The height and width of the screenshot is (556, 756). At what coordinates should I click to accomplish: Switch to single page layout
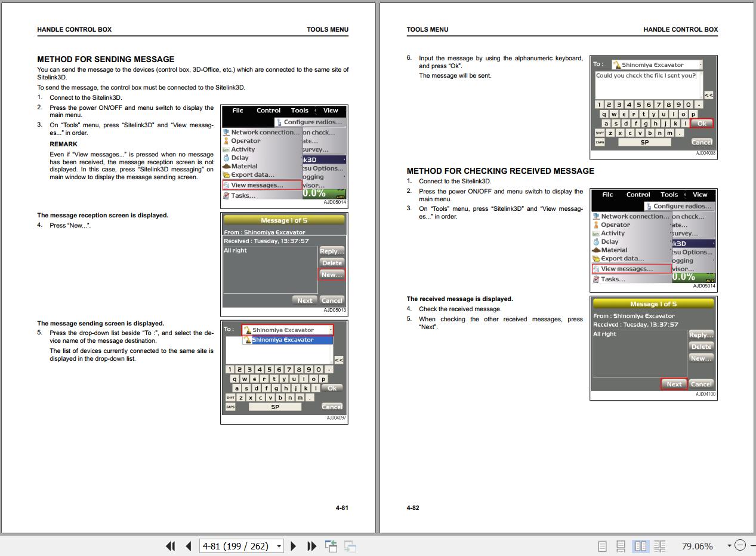pyautogui.click(x=603, y=546)
